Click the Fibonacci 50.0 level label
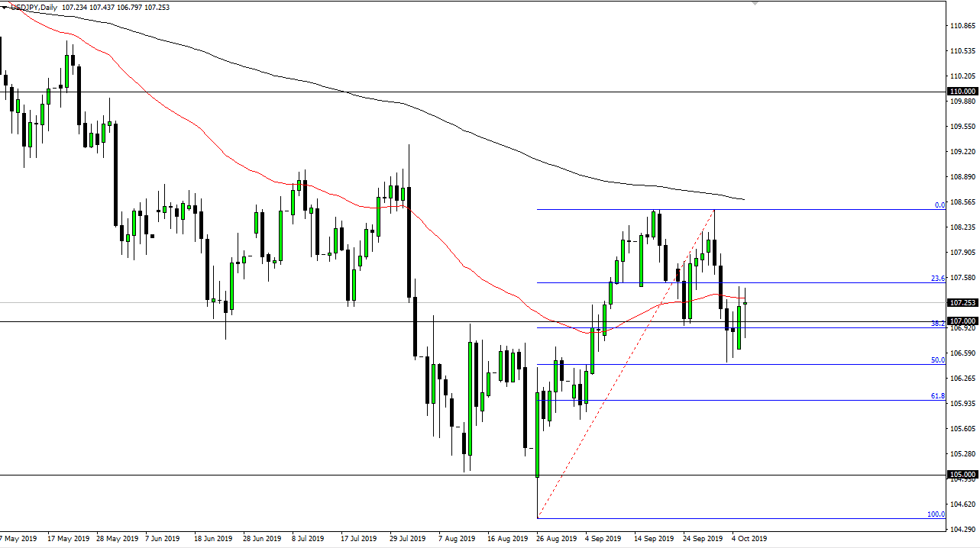The image size is (980, 548). pyautogui.click(x=939, y=360)
